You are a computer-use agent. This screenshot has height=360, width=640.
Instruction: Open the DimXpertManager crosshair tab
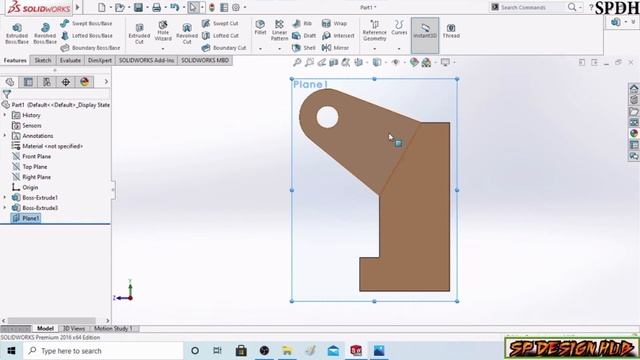coord(66,82)
